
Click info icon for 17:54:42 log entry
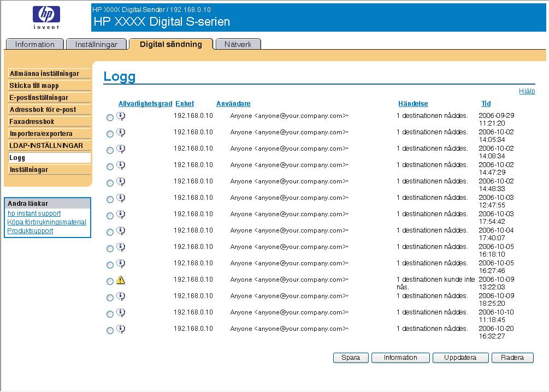click(121, 215)
